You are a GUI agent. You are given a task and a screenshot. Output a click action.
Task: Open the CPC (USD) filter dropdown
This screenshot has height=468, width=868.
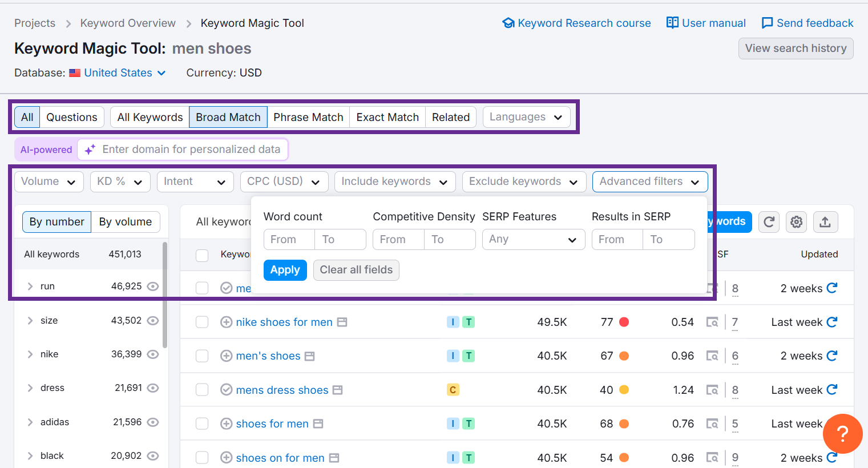point(284,181)
